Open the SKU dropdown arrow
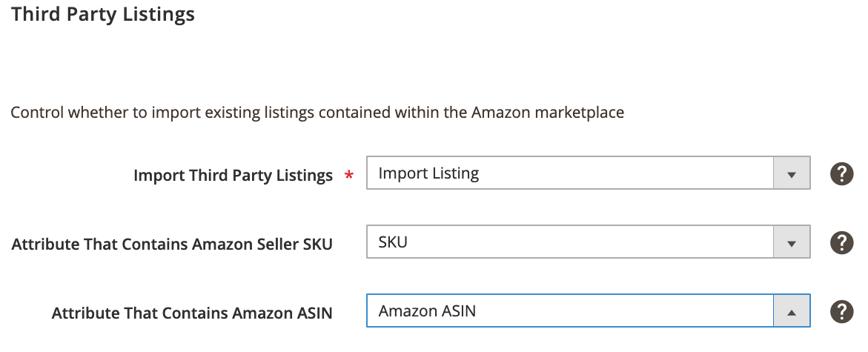This screenshot has height=352, width=868. click(792, 242)
